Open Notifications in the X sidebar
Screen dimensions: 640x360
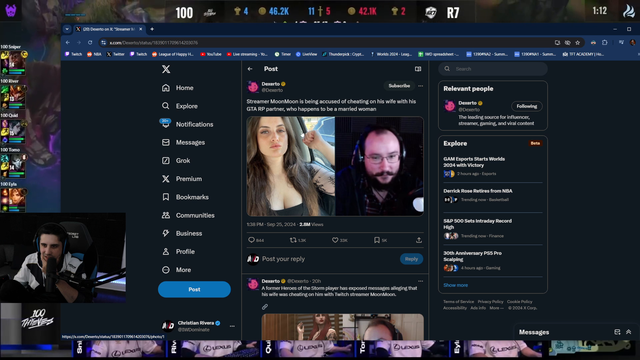click(x=187, y=124)
